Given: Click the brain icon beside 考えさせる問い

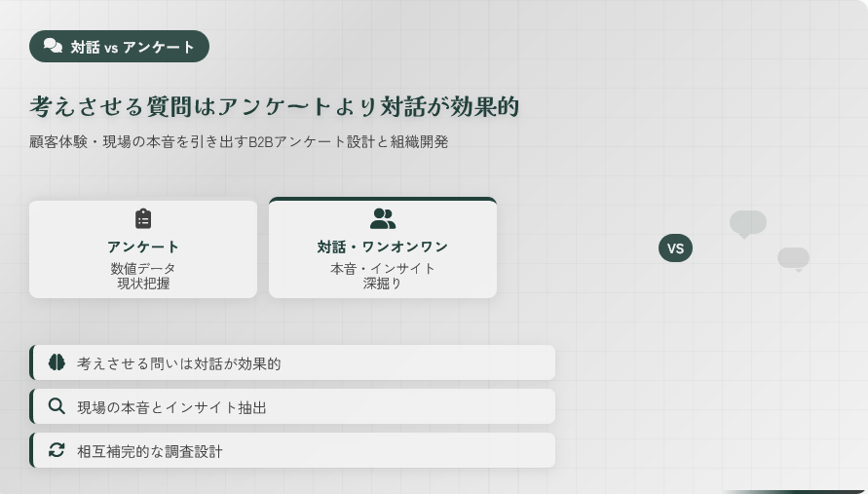Looking at the screenshot, I should [57, 362].
